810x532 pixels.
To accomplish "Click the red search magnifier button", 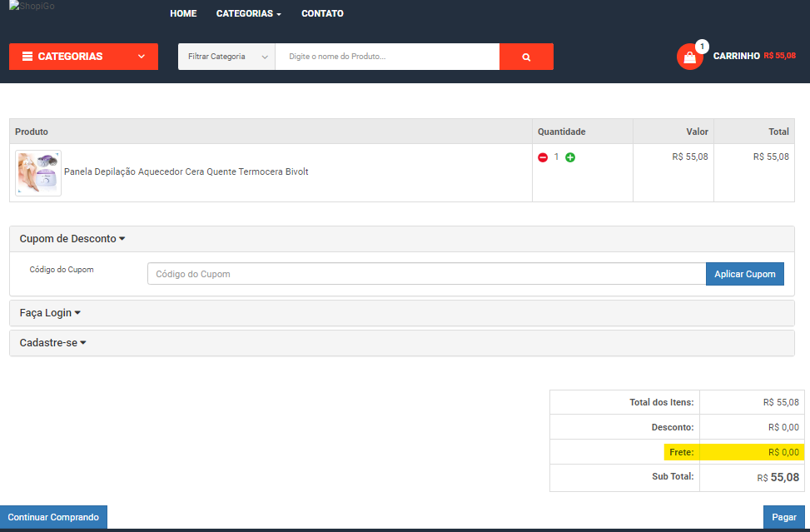I will point(526,57).
